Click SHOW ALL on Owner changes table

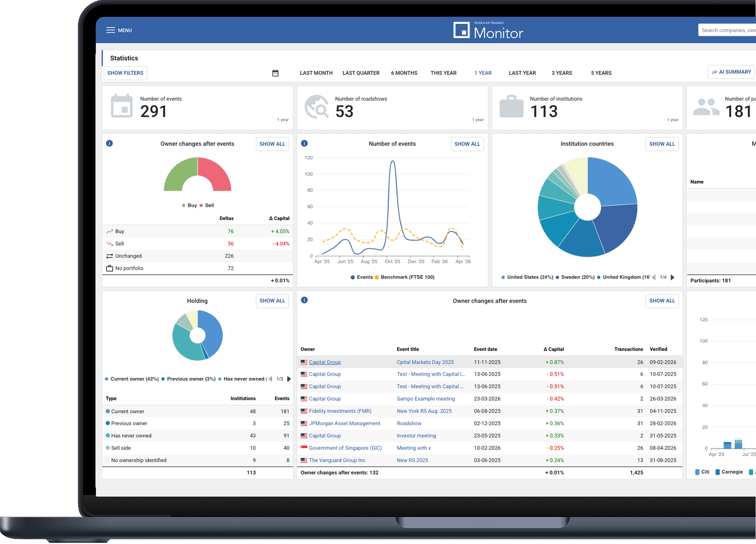662,301
